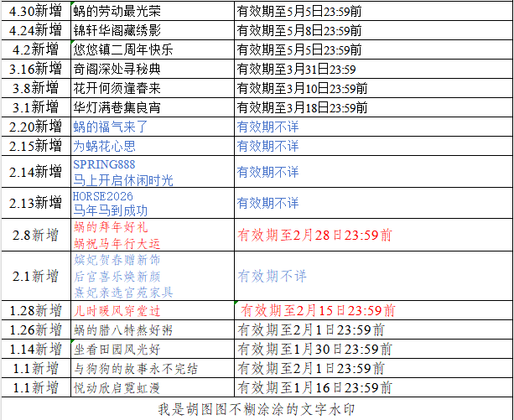Image resolution: width=514 pixels, height=420 pixels.
Task: Select the code 'SPRING888'
Action: (x=104, y=164)
